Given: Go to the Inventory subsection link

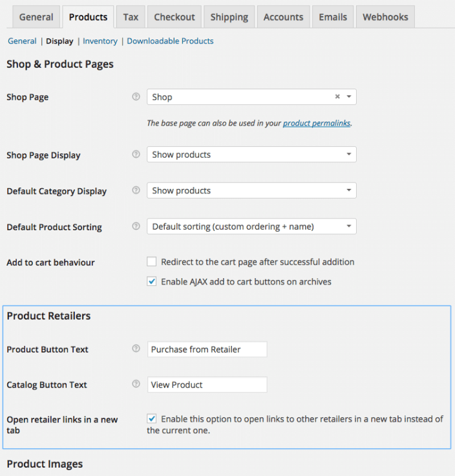Looking at the screenshot, I should (x=100, y=41).
